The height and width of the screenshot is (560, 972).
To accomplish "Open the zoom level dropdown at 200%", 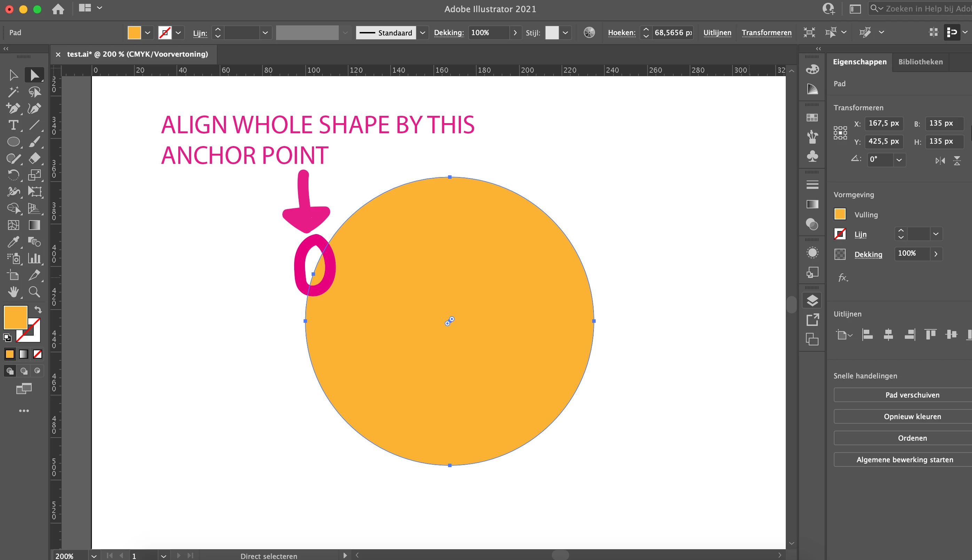I will [94, 556].
